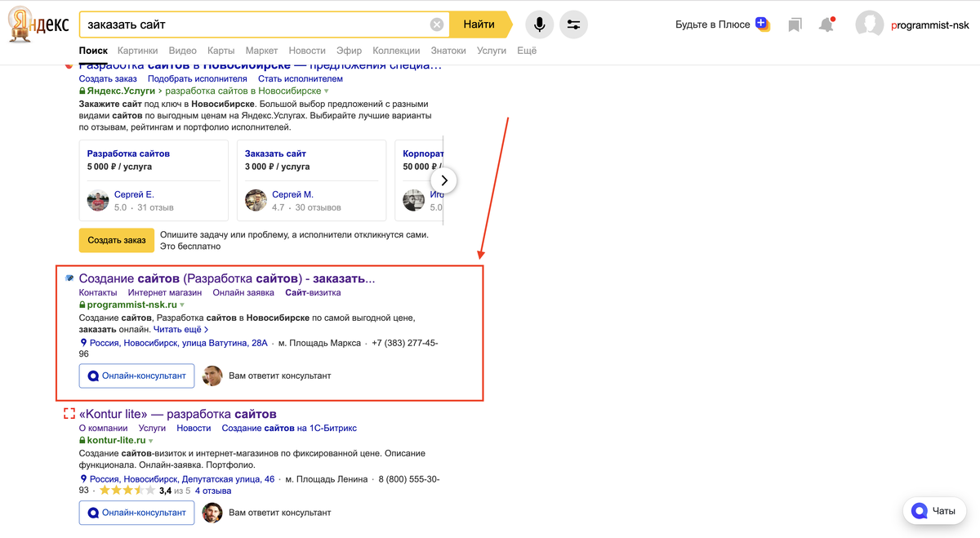Open the programmist-nsk account name
The width and height of the screenshot is (980, 538).
930,25
